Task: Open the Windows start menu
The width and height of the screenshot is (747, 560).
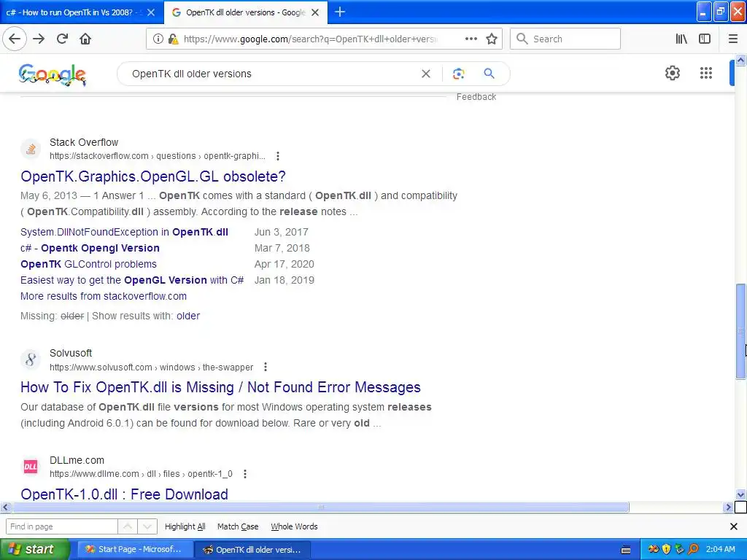Action: click(34, 550)
